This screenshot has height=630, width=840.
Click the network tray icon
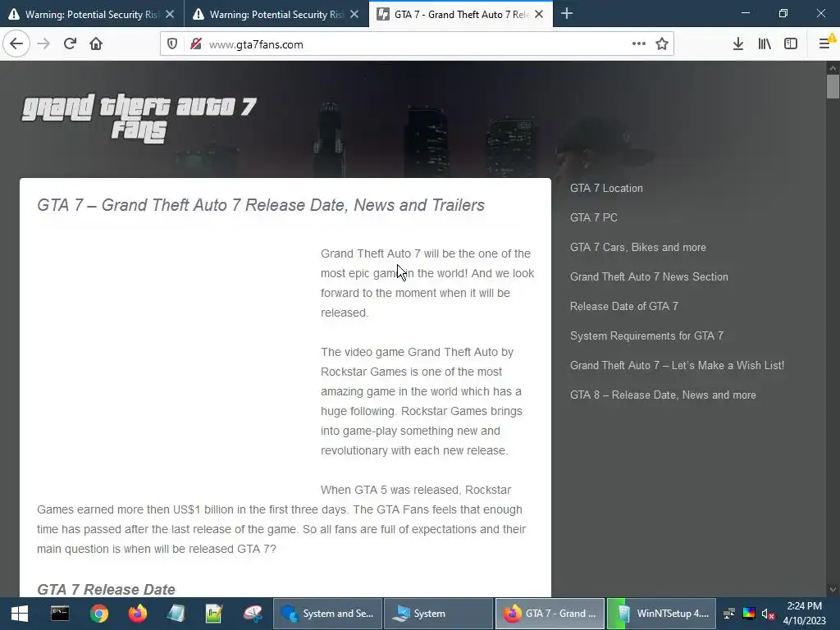coord(729,614)
